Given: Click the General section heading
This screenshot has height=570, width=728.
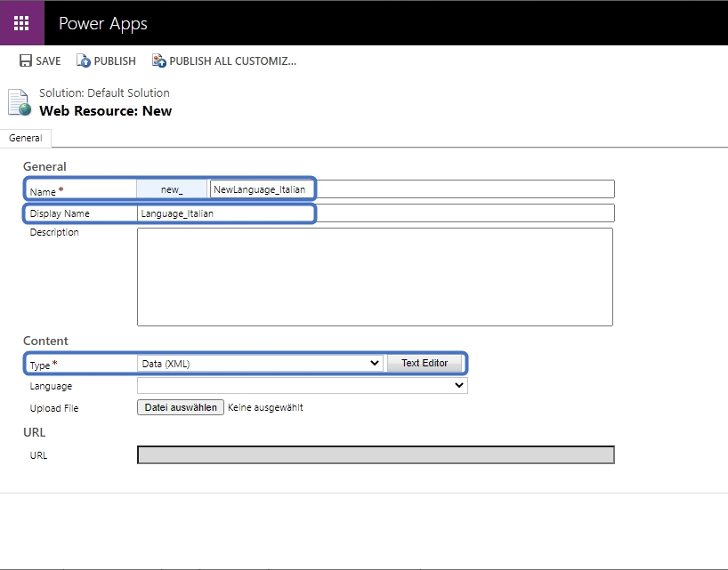Looking at the screenshot, I should tap(44, 166).
